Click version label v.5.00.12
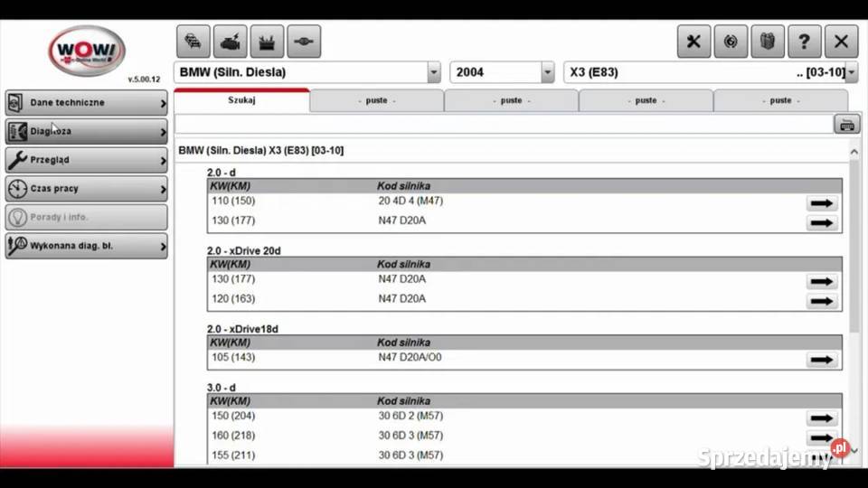The image size is (868, 488). (x=144, y=80)
